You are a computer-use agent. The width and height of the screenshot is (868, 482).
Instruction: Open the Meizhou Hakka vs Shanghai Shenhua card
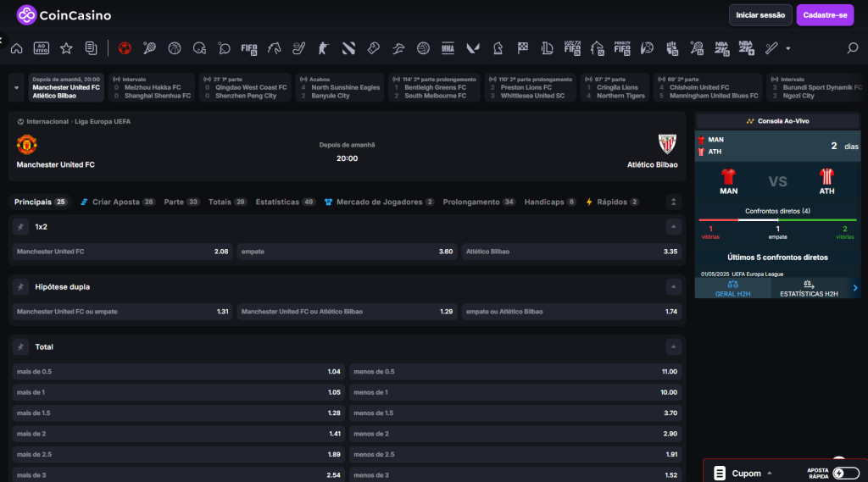click(152, 87)
